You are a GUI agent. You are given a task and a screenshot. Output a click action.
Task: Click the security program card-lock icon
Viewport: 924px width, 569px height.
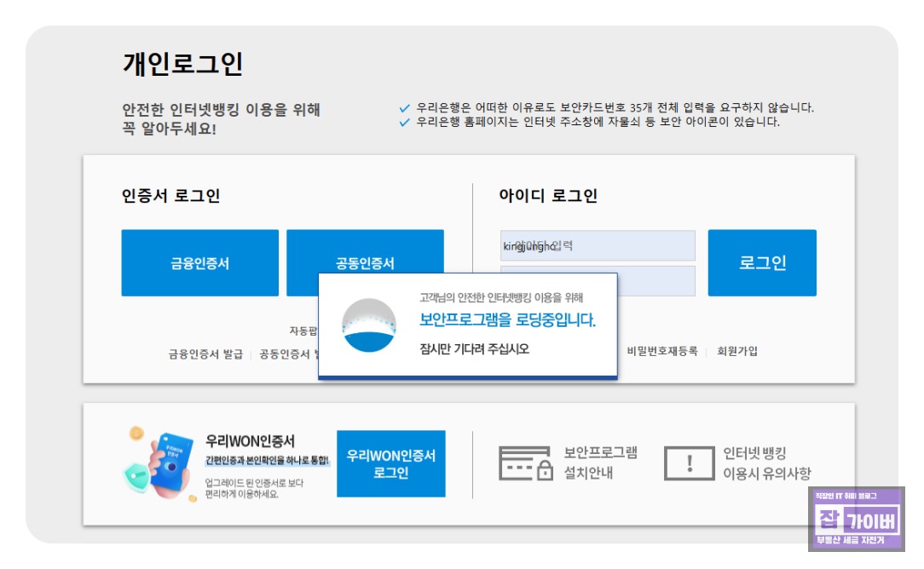[x=526, y=463]
